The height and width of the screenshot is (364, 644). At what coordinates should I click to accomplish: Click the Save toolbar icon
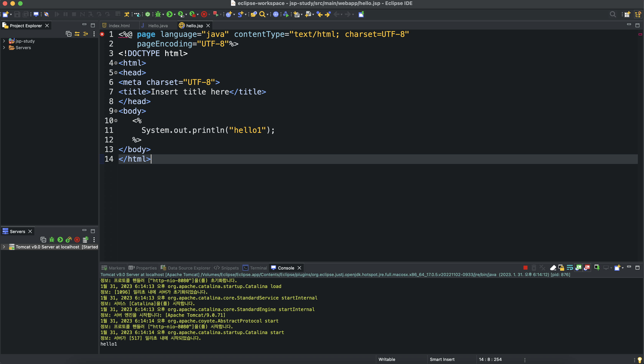(17, 14)
